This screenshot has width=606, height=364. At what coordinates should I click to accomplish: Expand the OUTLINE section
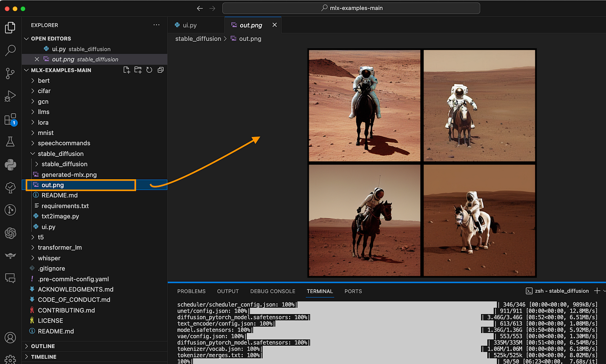pyautogui.click(x=43, y=346)
